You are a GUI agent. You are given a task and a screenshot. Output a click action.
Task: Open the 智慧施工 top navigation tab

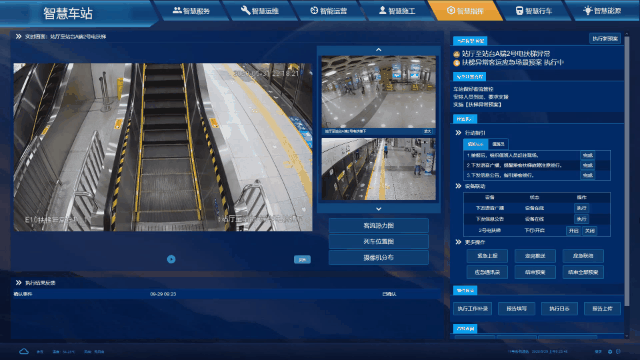(x=397, y=11)
